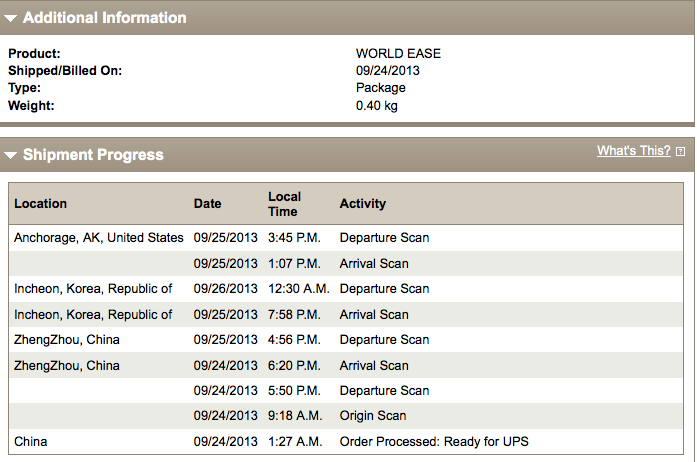Select the Incheon 7:58 P.M. Arrival Scan row
The image size is (697, 462).
tap(346, 315)
